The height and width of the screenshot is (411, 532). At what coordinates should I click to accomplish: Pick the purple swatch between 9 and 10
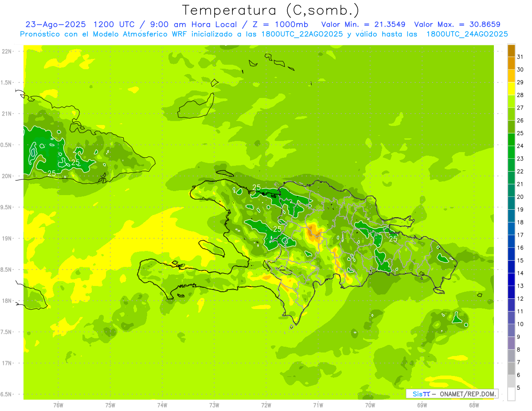(511, 331)
